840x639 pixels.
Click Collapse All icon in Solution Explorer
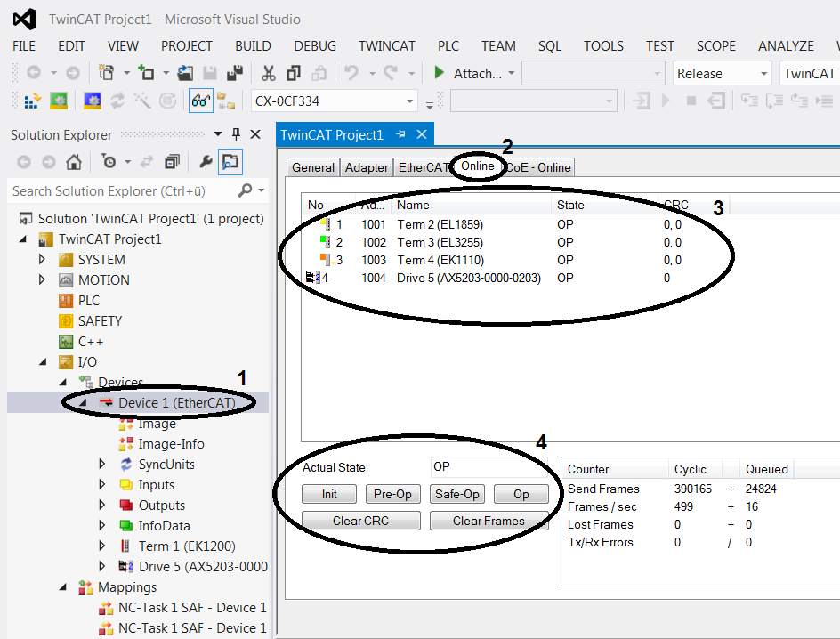point(172,161)
